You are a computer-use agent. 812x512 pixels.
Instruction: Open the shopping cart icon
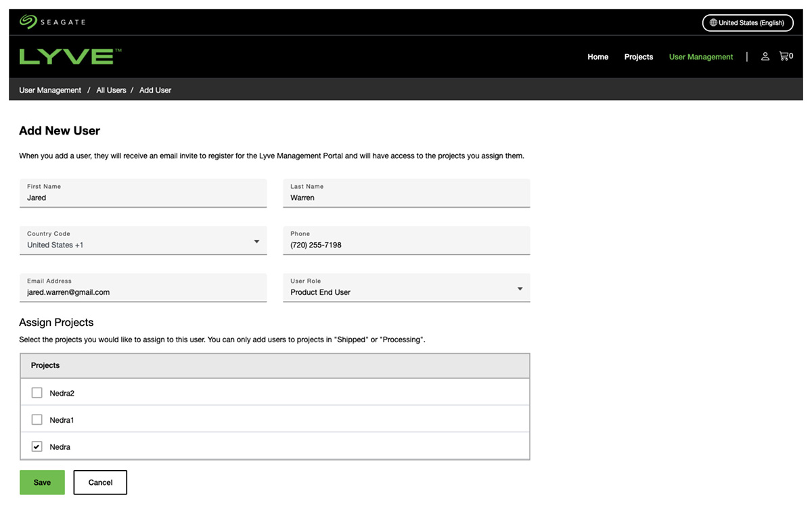[x=786, y=56]
